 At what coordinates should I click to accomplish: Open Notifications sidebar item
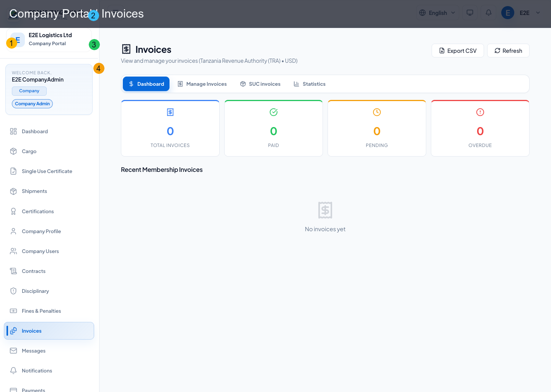click(x=49, y=371)
